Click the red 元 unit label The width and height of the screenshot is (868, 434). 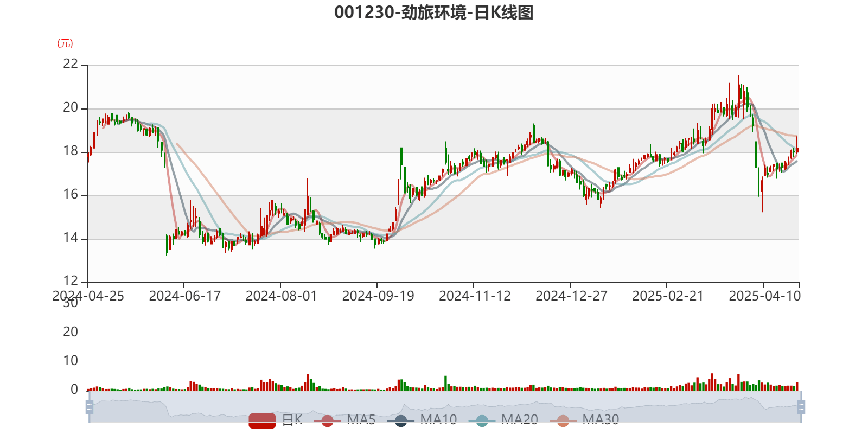pos(65,44)
